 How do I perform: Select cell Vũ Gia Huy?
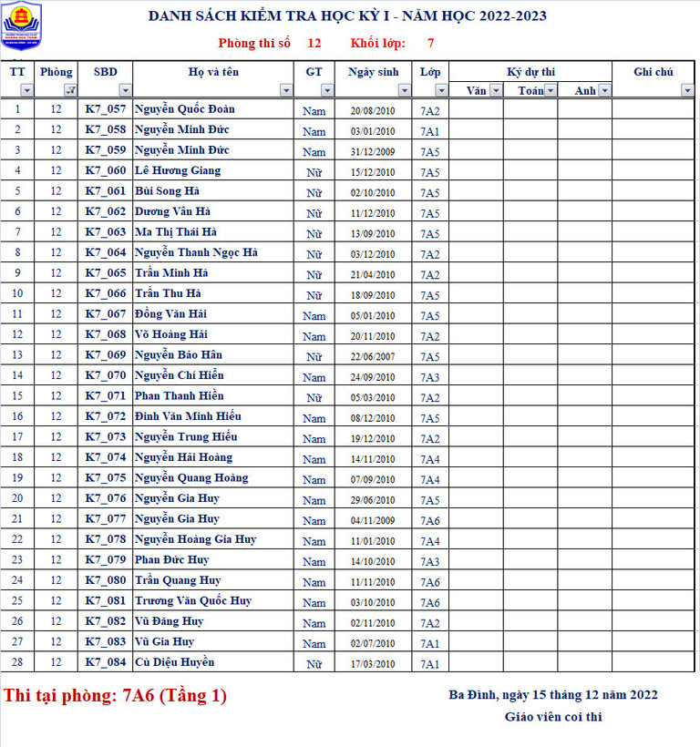click(213, 641)
